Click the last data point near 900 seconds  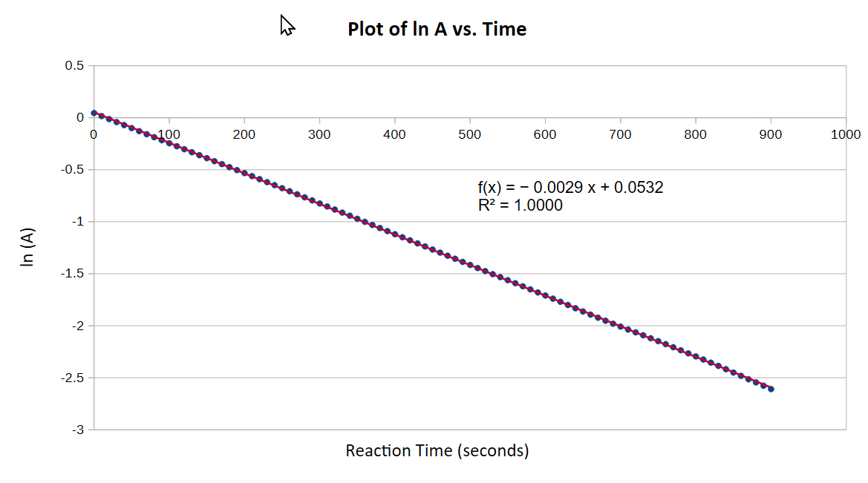[x=771, y=389]
